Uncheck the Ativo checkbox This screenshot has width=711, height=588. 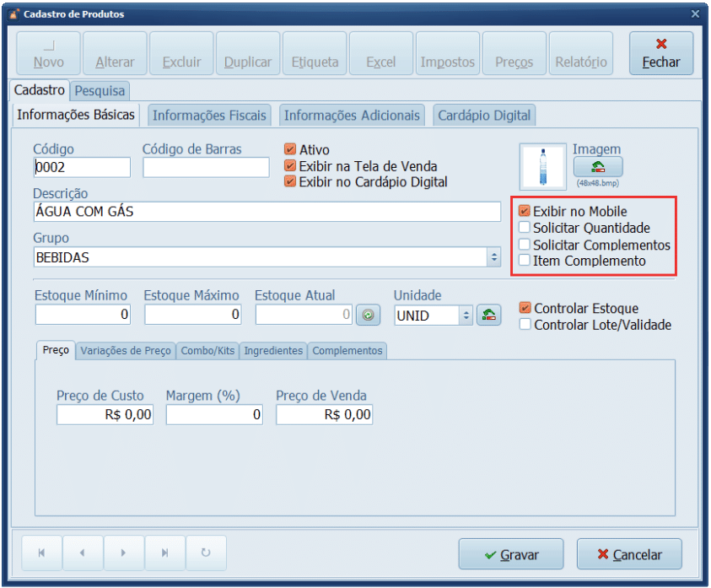[290, 150]
